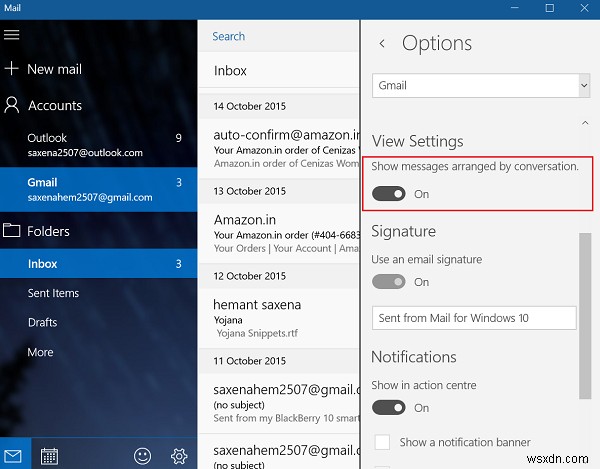Click the Signature heading
This screenshot has width=600, height=469.
tap(403, 231)
